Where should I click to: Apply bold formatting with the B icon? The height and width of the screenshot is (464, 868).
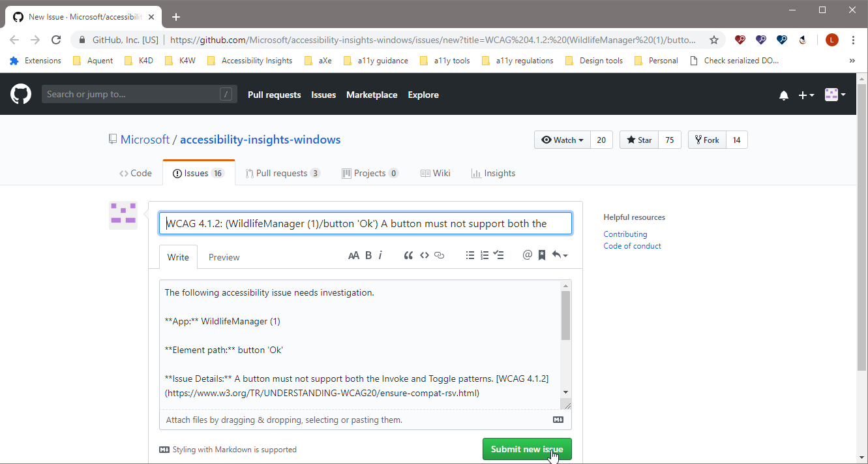click(368, 255)
